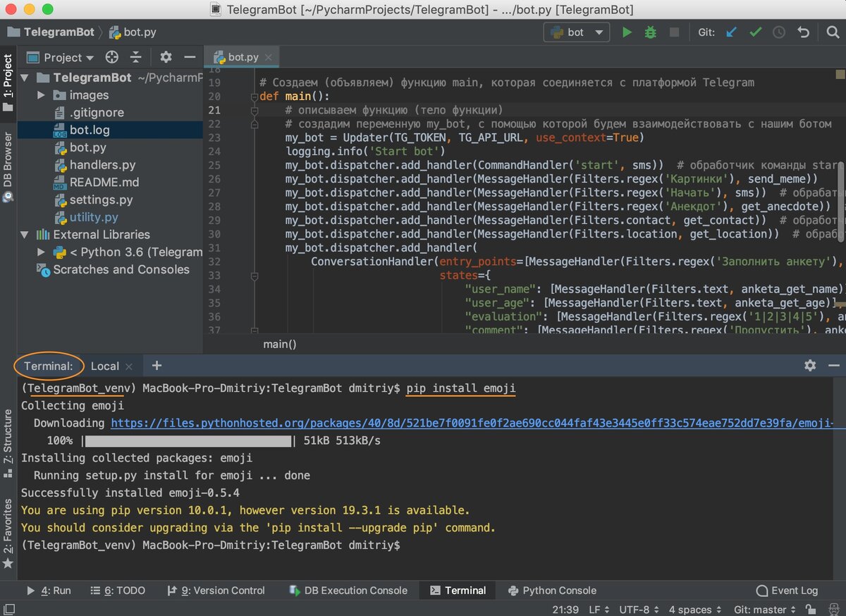Expand the Python 3.6 library node

tap(41, 252)
